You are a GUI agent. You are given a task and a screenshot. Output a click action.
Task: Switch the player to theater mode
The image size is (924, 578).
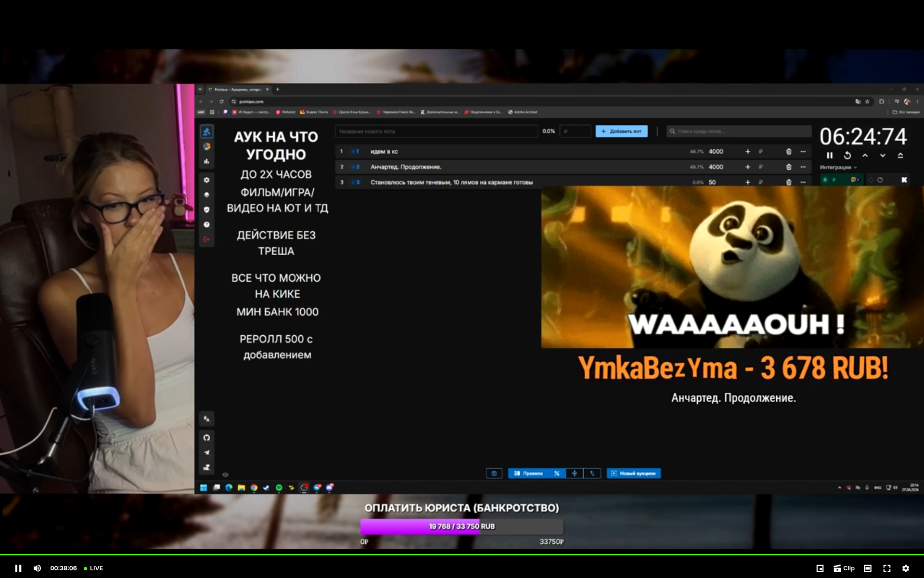868,568
